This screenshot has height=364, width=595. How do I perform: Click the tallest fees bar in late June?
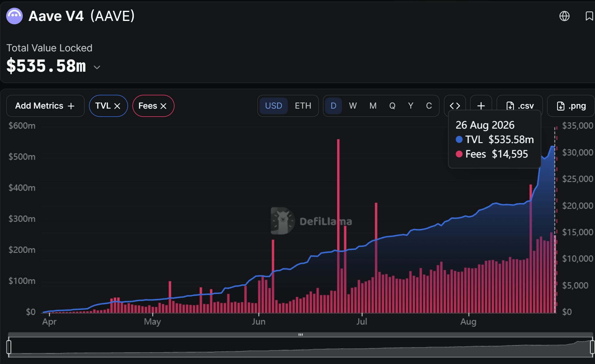coord(338,226)
